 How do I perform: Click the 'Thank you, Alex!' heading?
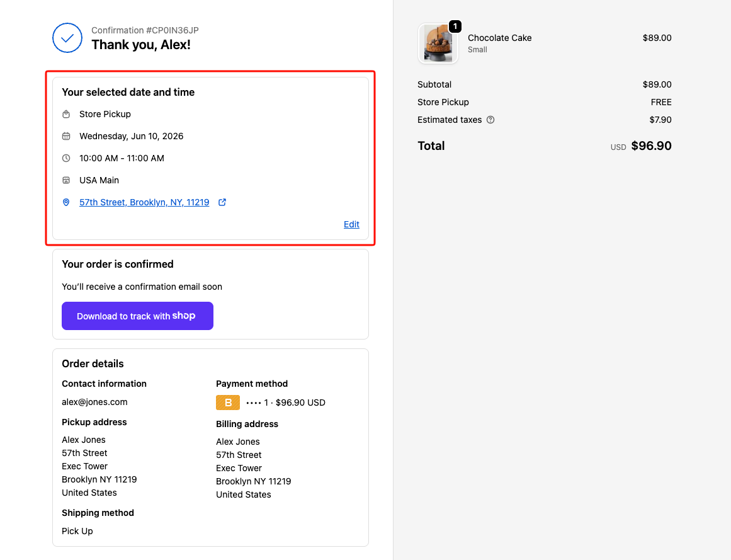(x=141, y=45)
